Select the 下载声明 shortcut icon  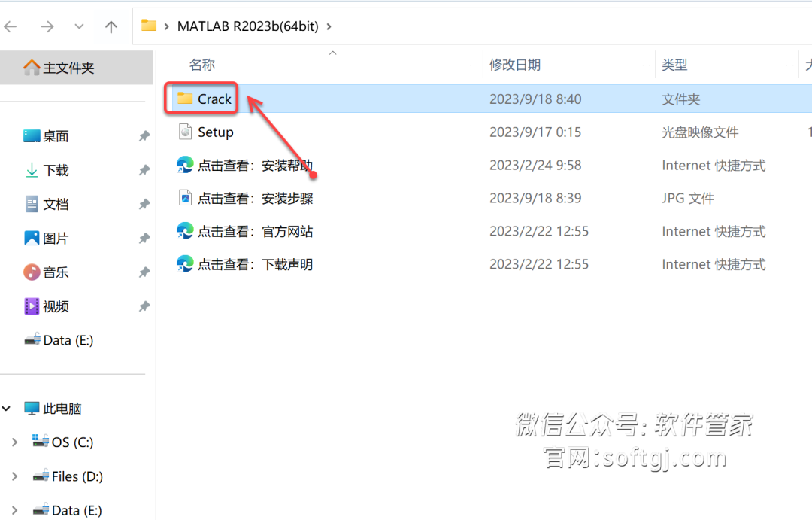(185, 264)
